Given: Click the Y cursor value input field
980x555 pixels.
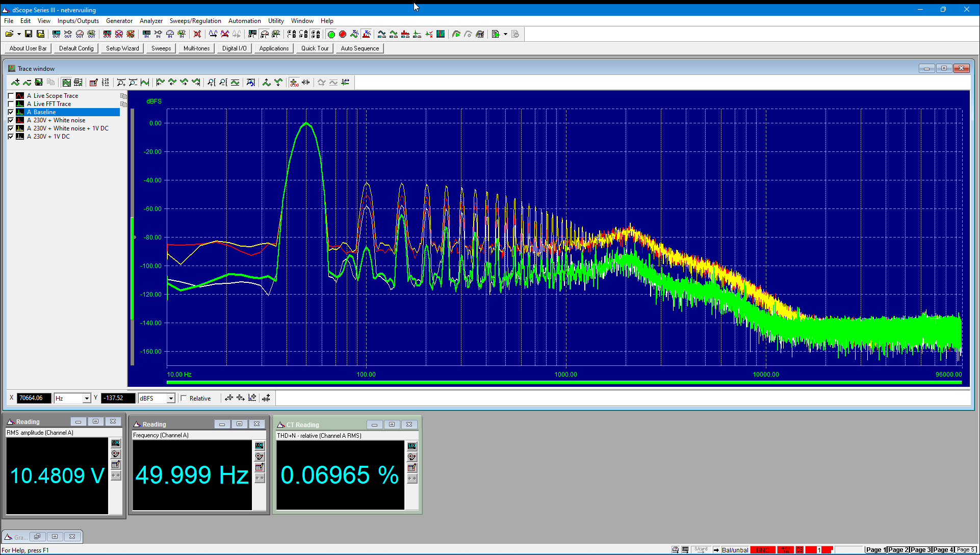Looking at the screenshot, I should tap(118, 399).
